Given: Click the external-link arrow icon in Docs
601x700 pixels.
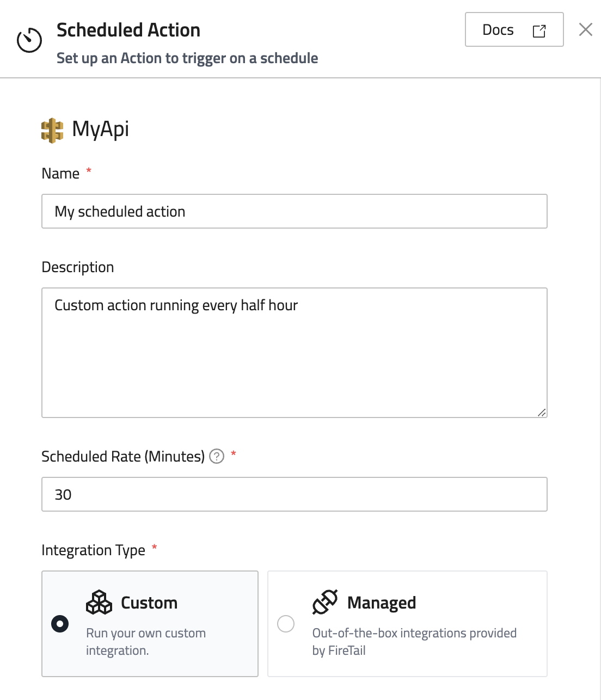Looking at the screenshot, I should pyautogui.click(x=539, y=31).
